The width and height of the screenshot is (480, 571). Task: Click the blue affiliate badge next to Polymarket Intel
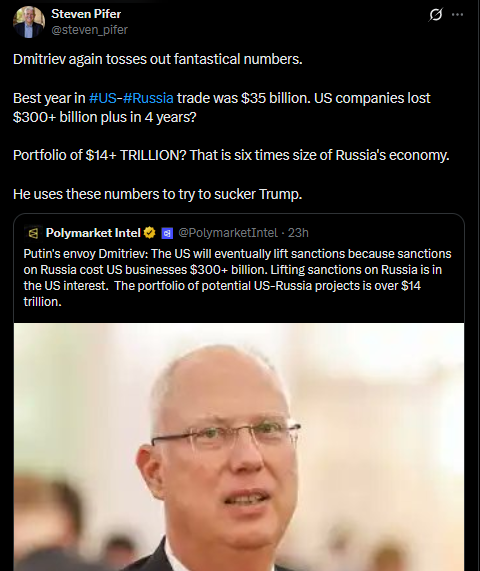point(167,233)
